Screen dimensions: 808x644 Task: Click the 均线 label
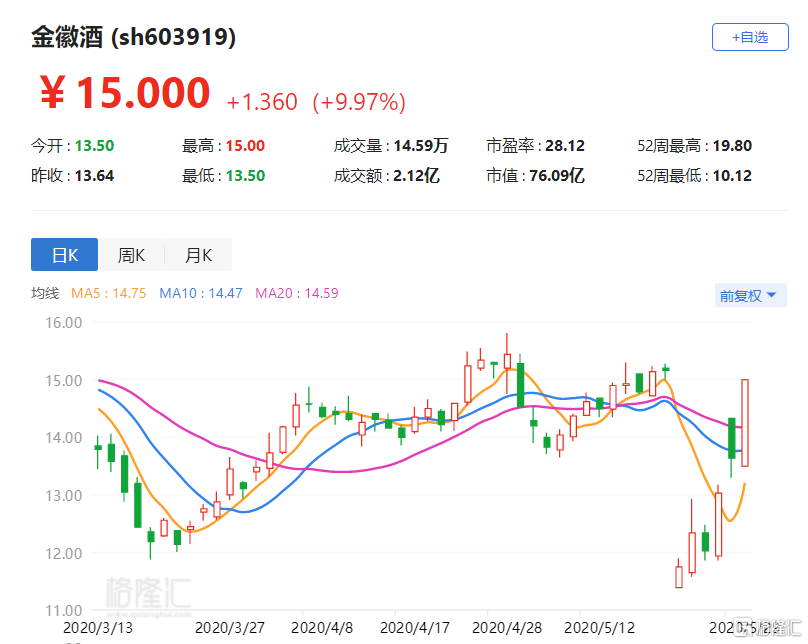(45, 293)
